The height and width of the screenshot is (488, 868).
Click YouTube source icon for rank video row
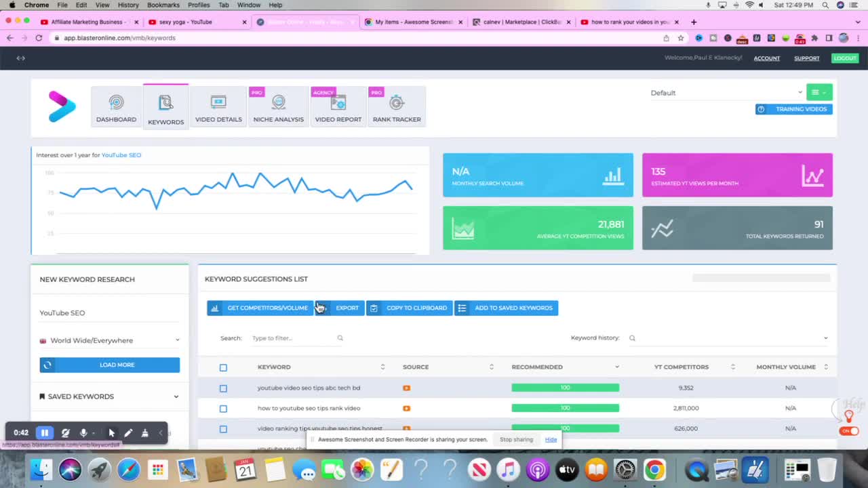(406, 408)
